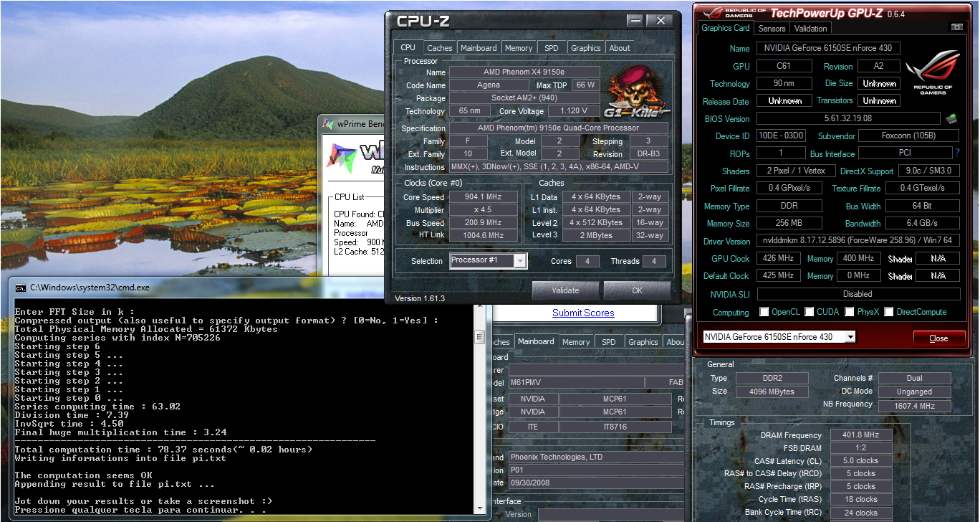Open the Memory tab in front CPU-Z

(x=519, y=48)
